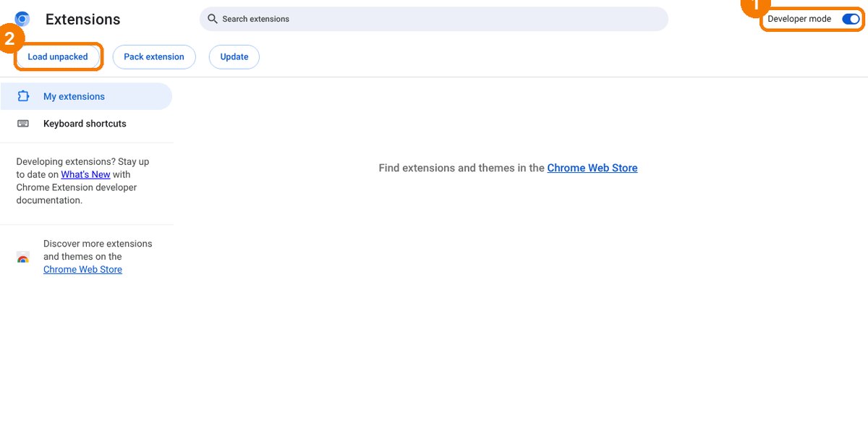Open the sidebar Chrome Web Store link
The width and height of the screenshot is (868, 434).
82,269
